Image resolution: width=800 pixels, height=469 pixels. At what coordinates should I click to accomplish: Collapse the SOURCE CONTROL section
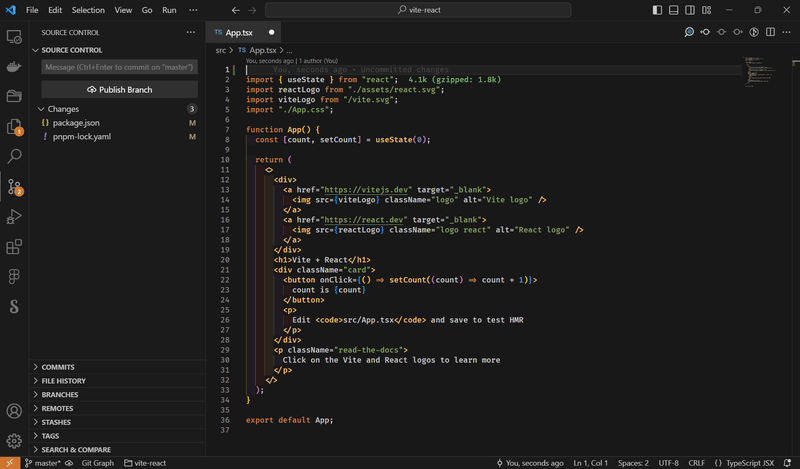click(x=118, y=50)
